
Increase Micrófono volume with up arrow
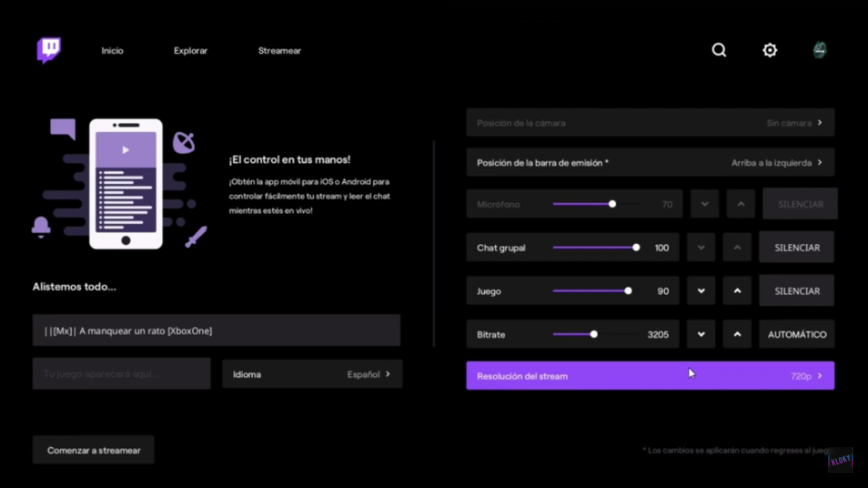click(x=741, y=204)
